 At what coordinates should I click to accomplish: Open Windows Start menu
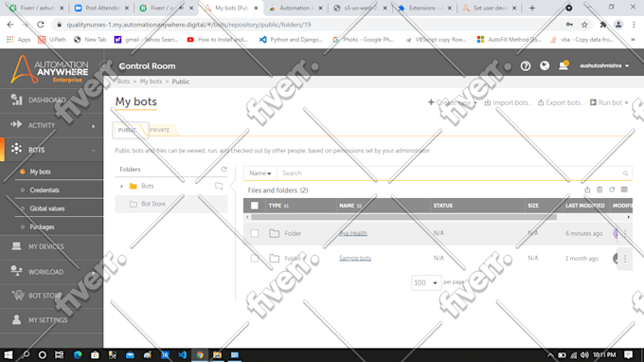[8, 355]
